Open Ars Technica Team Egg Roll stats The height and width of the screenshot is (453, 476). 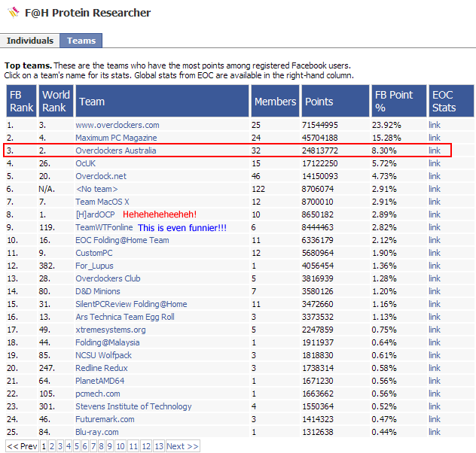tap(125, 317)
